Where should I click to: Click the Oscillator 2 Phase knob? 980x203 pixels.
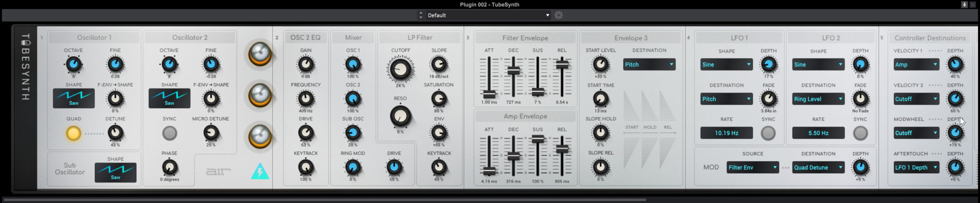(x=169, y=167)
